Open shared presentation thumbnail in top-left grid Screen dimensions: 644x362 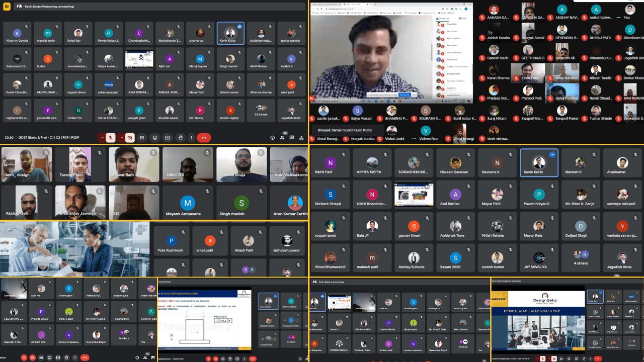139,59
